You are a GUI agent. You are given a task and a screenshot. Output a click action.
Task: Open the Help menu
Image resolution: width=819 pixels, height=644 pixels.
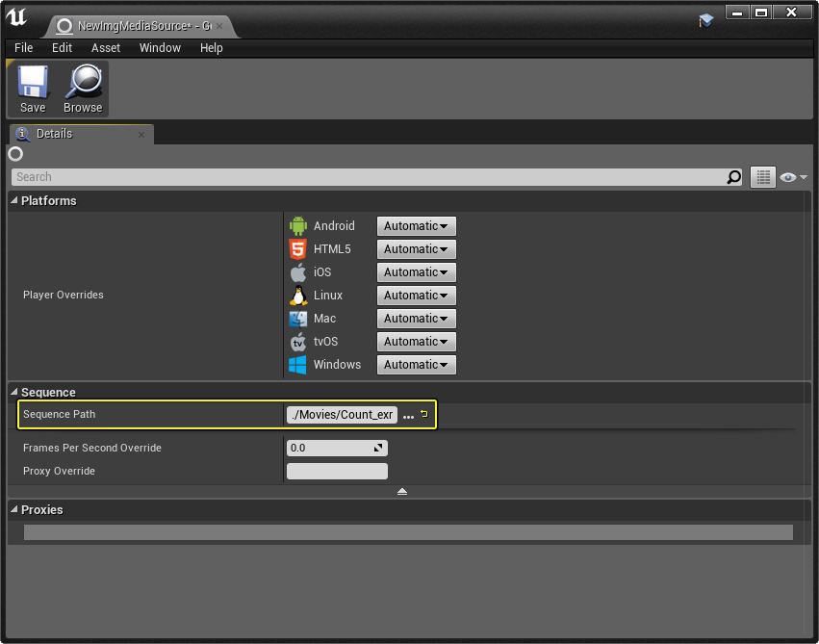211,47
